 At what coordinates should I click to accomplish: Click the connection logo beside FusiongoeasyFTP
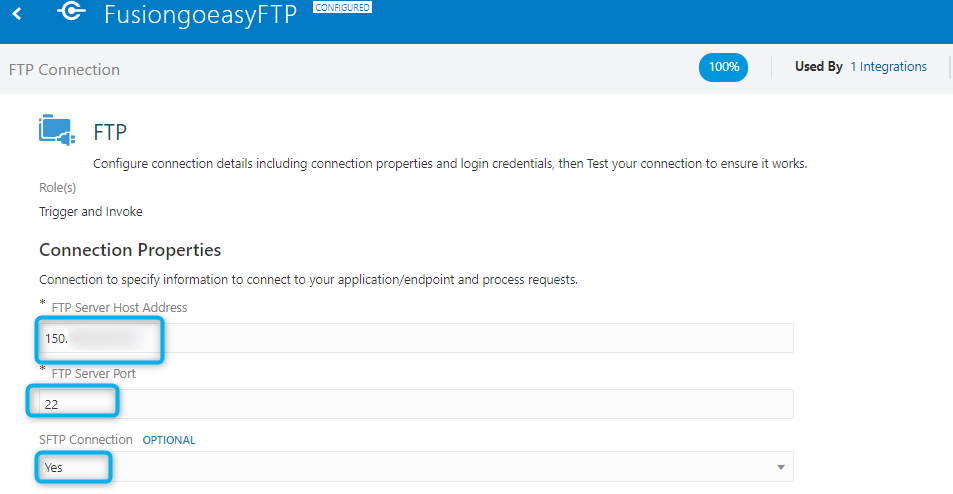pyautogui.click(x=72, y=11)
